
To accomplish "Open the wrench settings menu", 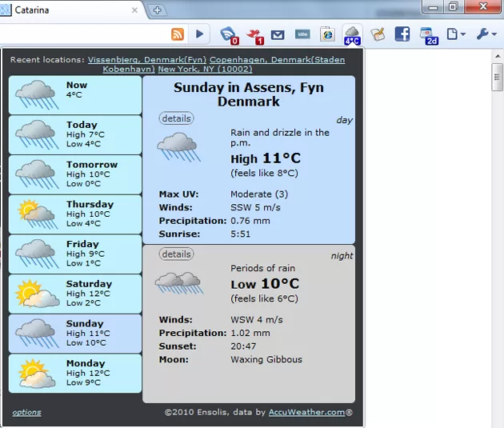I will pos(486,34).
